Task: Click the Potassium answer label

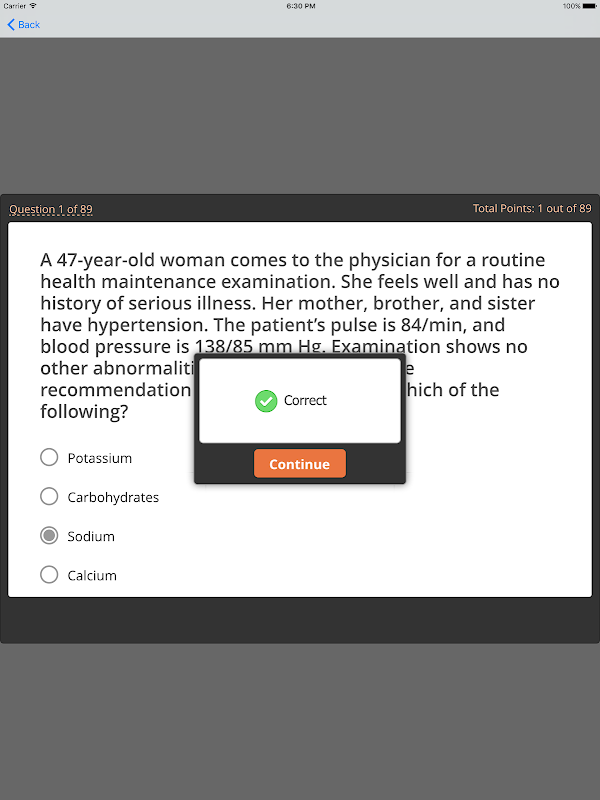Action: click(99, 458)
